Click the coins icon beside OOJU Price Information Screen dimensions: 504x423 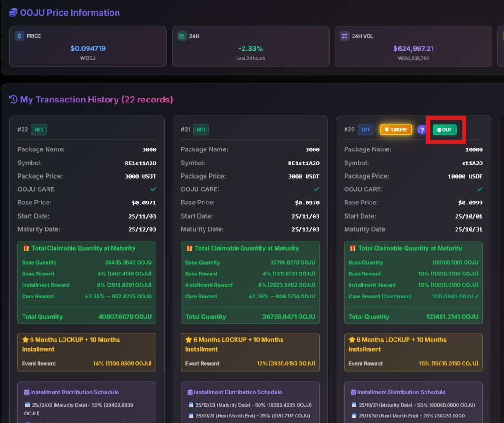click(x=14, y=13)
